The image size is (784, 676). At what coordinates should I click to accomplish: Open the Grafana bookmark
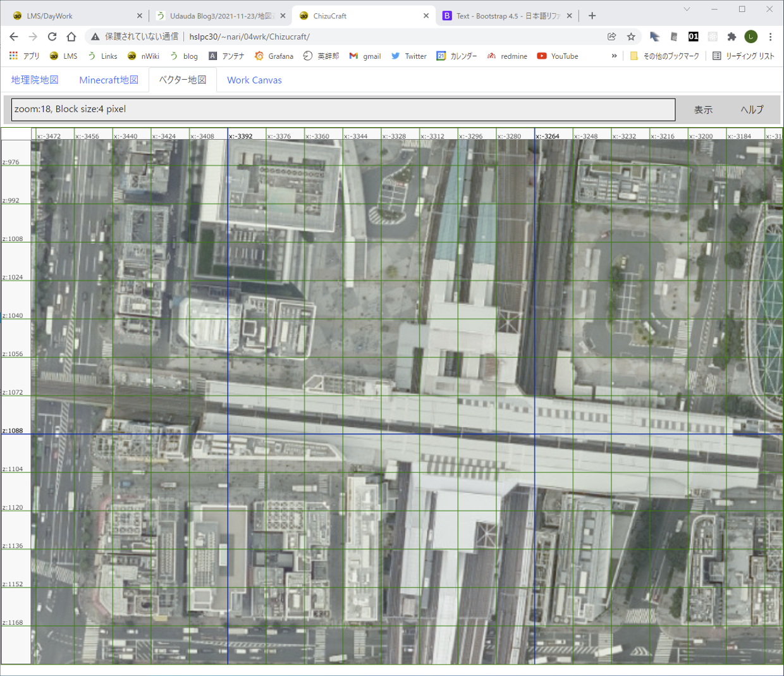pos(274,56)
